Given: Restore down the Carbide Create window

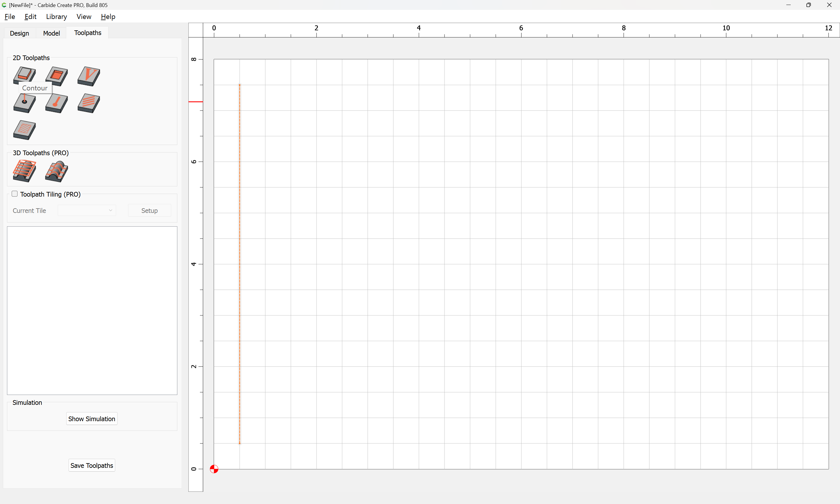Looking at the screenshot, I should (809, 5).
